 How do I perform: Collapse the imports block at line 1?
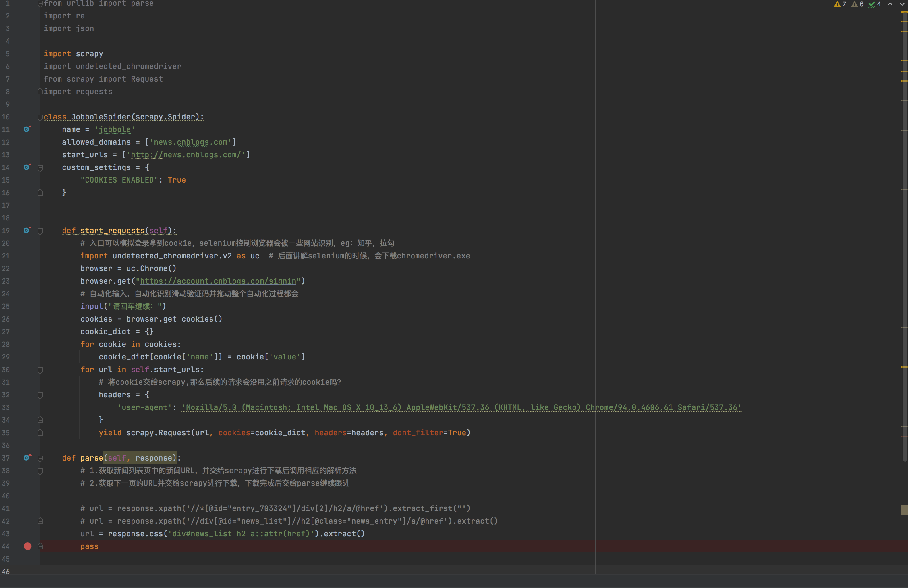[40, 3]
